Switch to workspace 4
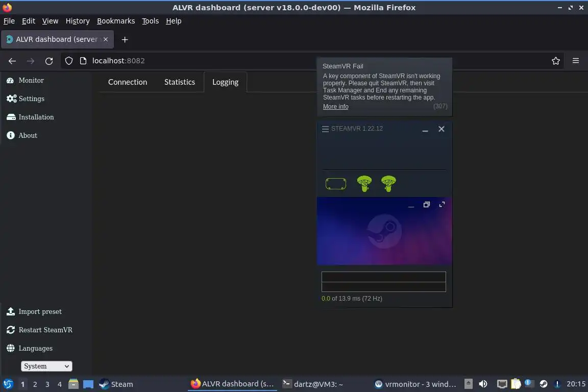This screenshot has height=392, width=588. 60,384
